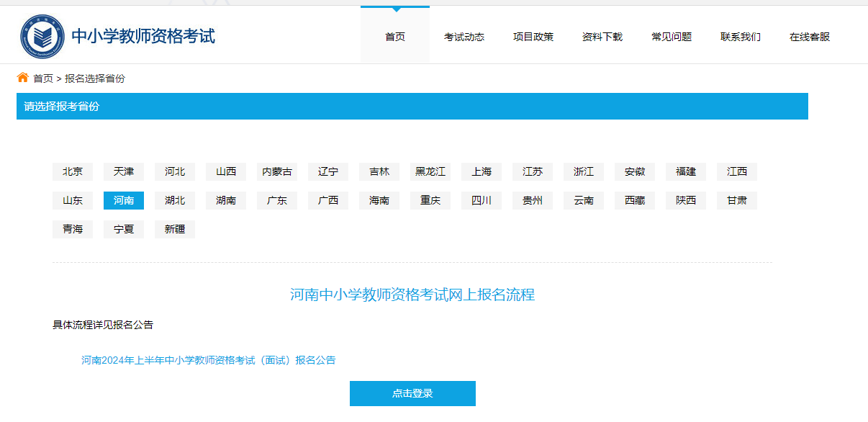Choose 山西 province
The image size is (868, 422).
(x=226, y=171)
